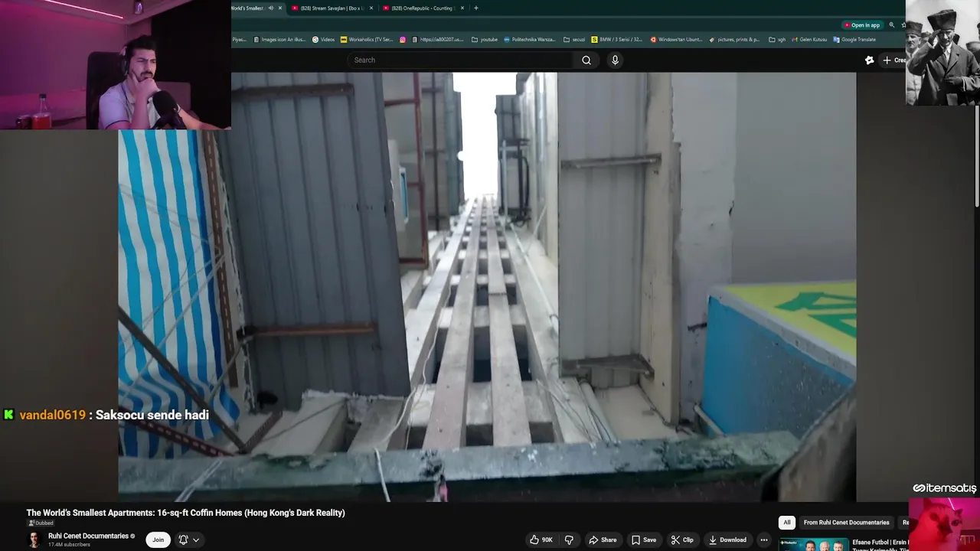This screenshot has height=551, width=980.
Task: Click the YouTube search magnifier button
Action: point(586,60)
